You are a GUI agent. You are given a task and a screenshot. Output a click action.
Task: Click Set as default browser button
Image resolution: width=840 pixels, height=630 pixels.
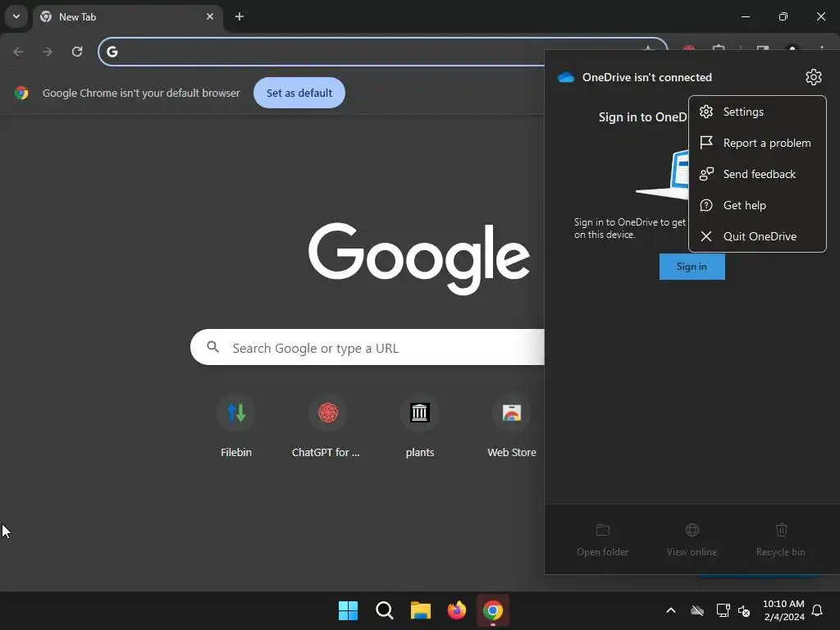[299, 93]
